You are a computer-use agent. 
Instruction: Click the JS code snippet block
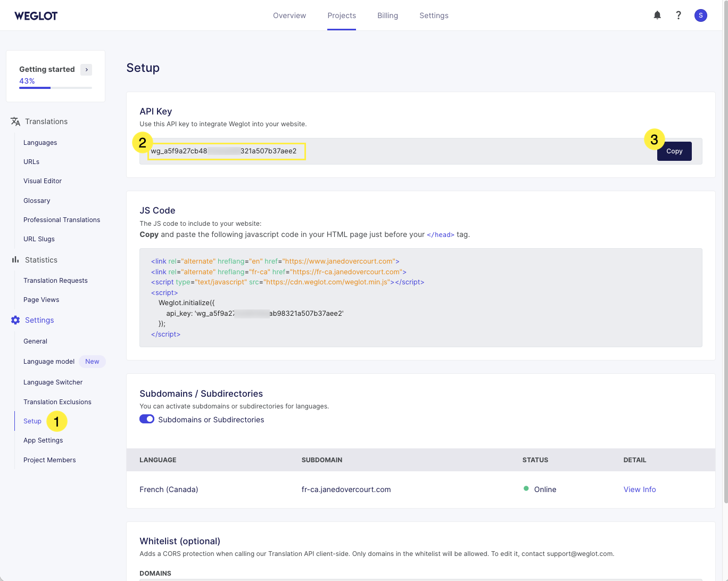pyautogui.click(x=420, y=298)
